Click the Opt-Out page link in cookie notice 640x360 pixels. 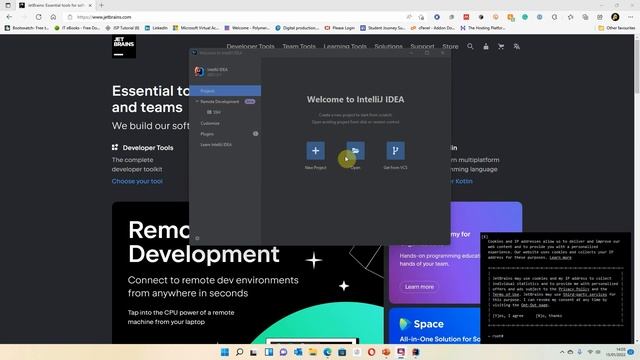point(534,305)
